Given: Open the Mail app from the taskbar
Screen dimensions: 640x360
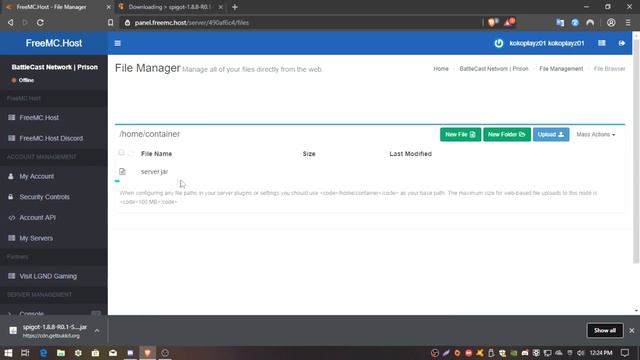Looking at the screenshot, I should [x=113, y=353].
